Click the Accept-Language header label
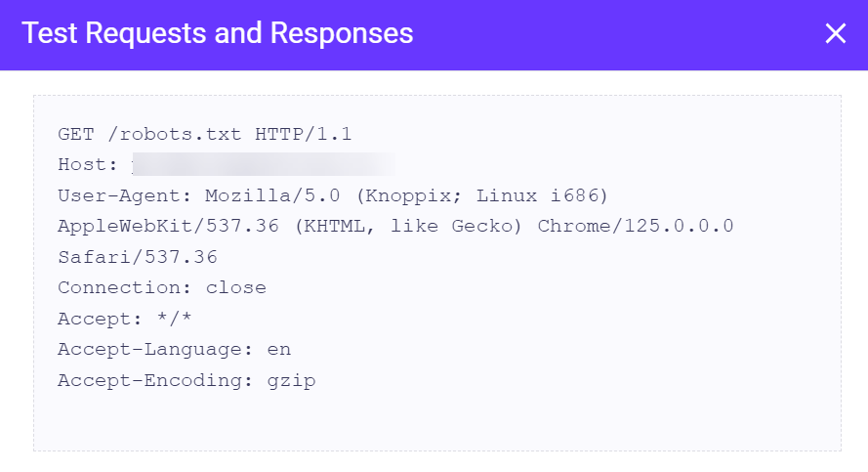This screenshot has height=472, width=868. (155, 350)
